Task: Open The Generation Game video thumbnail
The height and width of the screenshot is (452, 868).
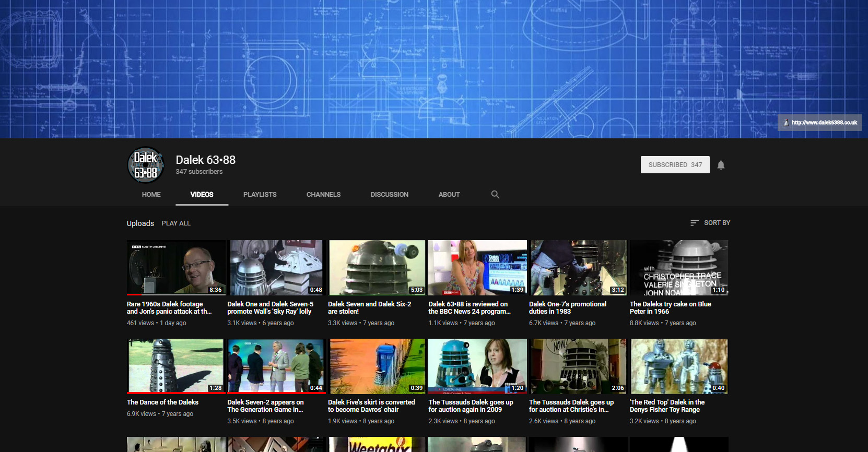Action: [x=276, y=366]
